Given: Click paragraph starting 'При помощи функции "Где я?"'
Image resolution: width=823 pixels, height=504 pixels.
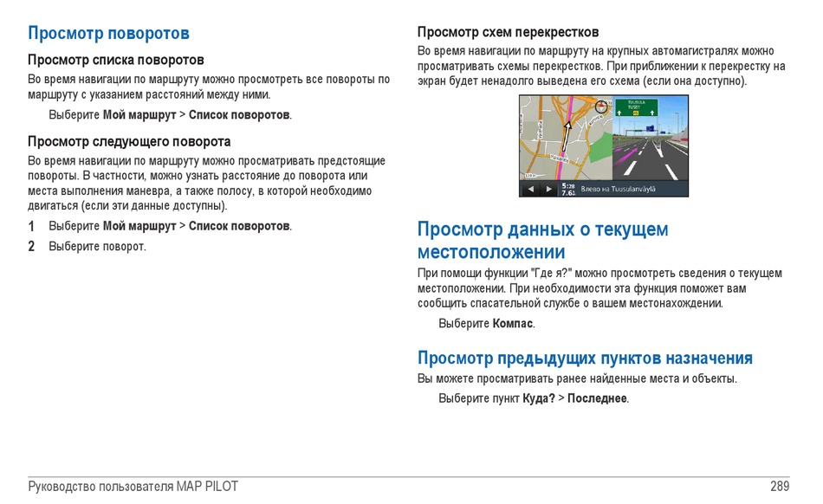Looking at the screenshot, I should point(600,288).
